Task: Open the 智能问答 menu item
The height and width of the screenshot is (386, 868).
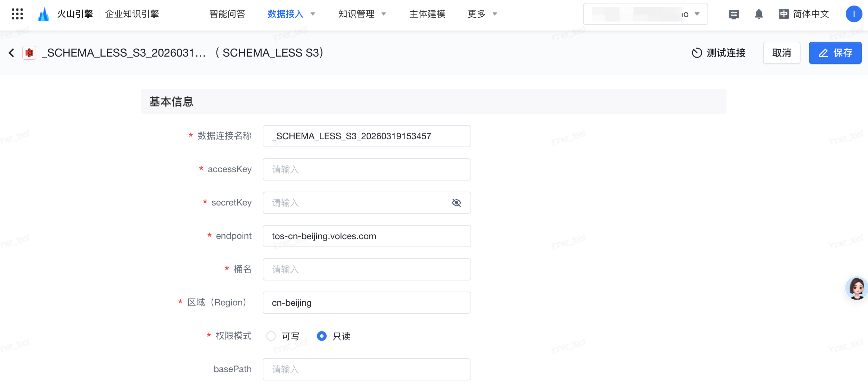Action: (x=227, y=14)
